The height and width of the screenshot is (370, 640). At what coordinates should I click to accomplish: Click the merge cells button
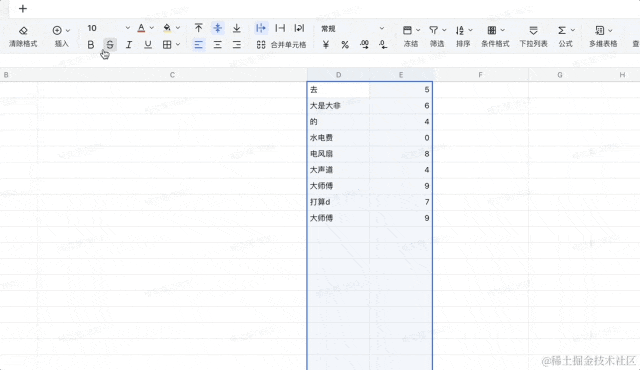(x=281, y=45)
